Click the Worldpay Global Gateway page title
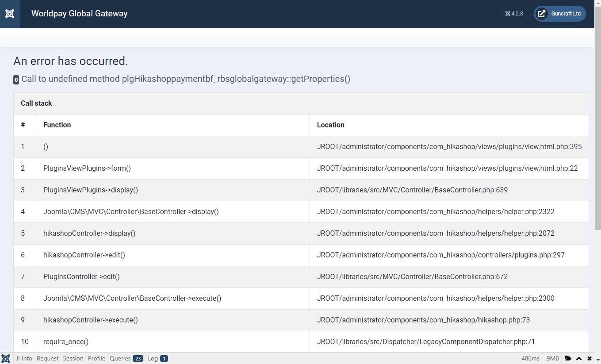 (80, 14)
